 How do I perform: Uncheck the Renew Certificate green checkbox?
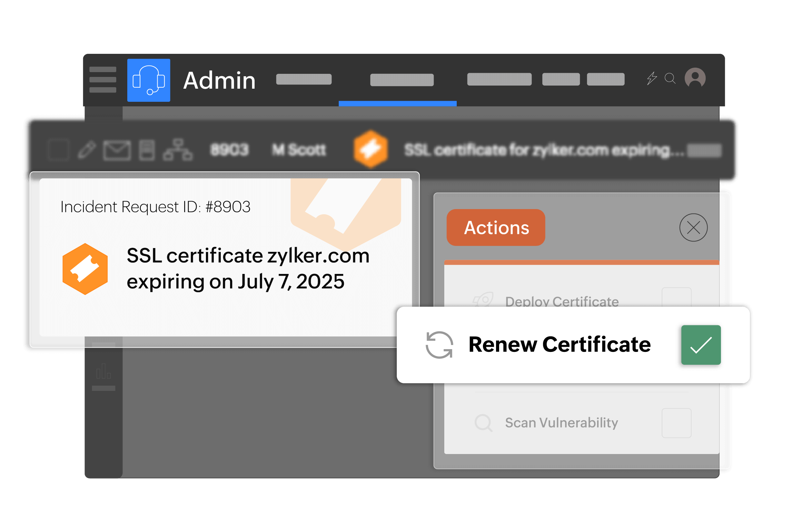point(701,345)
